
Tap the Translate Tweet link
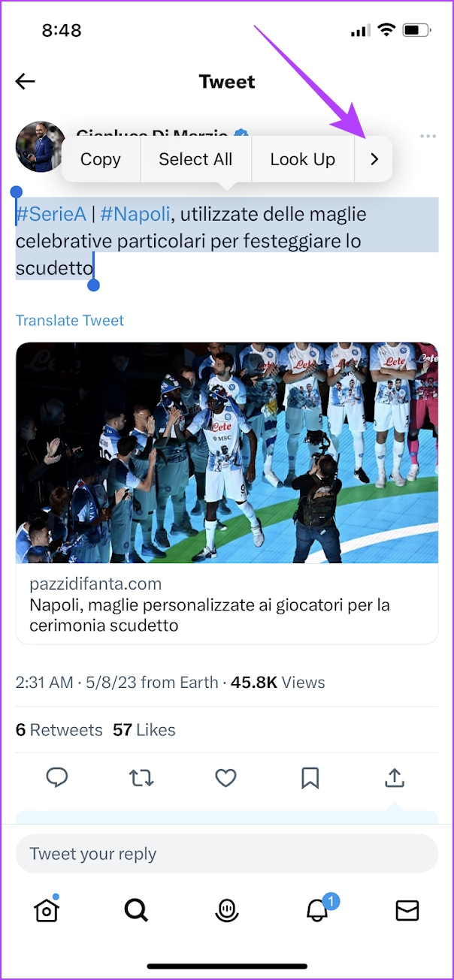[70, 321]
